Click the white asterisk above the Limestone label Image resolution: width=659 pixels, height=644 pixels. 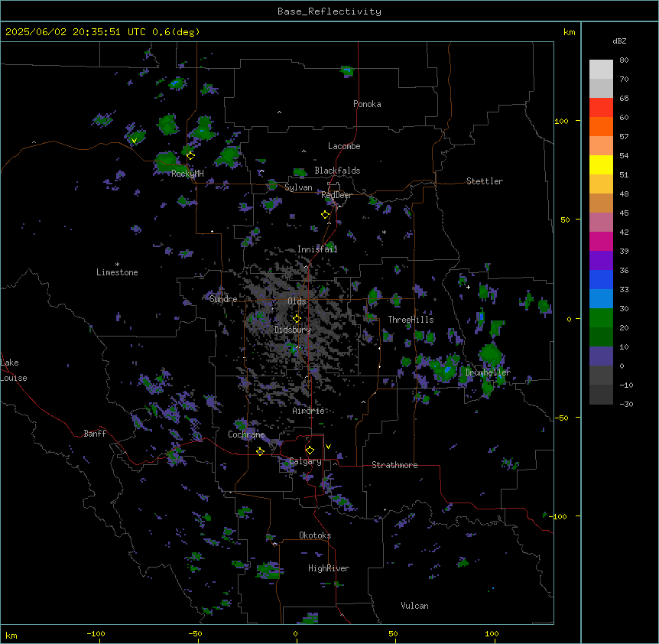click(x=117, y=265)
